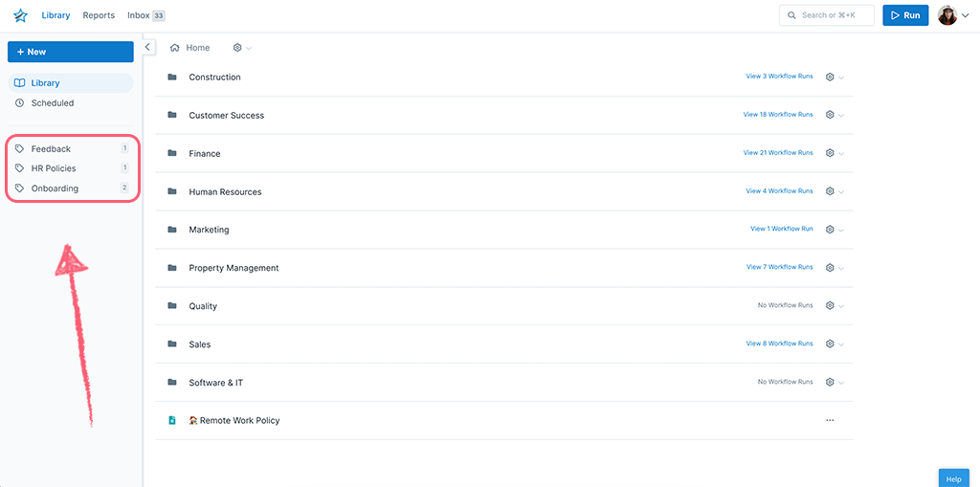View 4 Workflow Runs for Human Resources

point(779,190)
